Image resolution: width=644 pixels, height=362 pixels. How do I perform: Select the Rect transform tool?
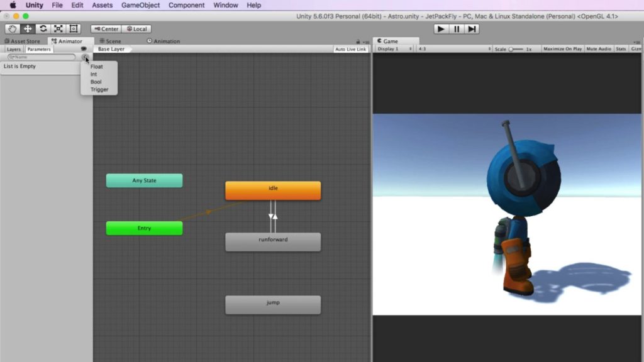point(74,29)
